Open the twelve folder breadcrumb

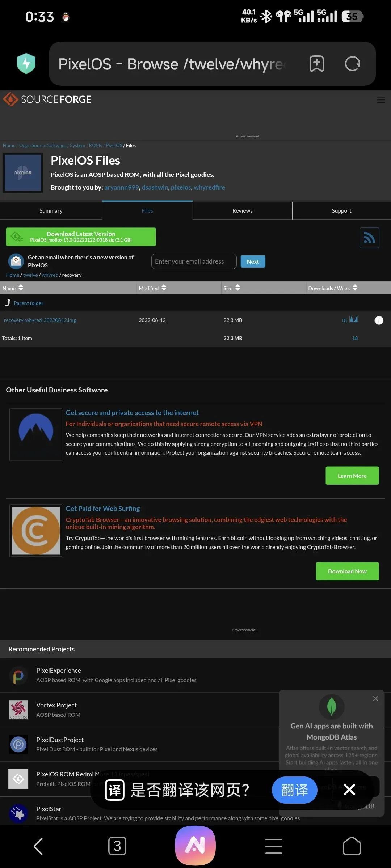(x=30, y=275)
